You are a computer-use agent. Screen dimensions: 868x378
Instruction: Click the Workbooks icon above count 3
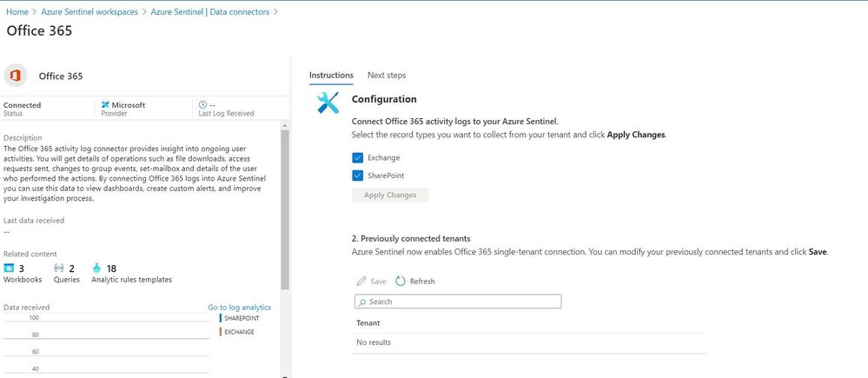tap(9, 269)
